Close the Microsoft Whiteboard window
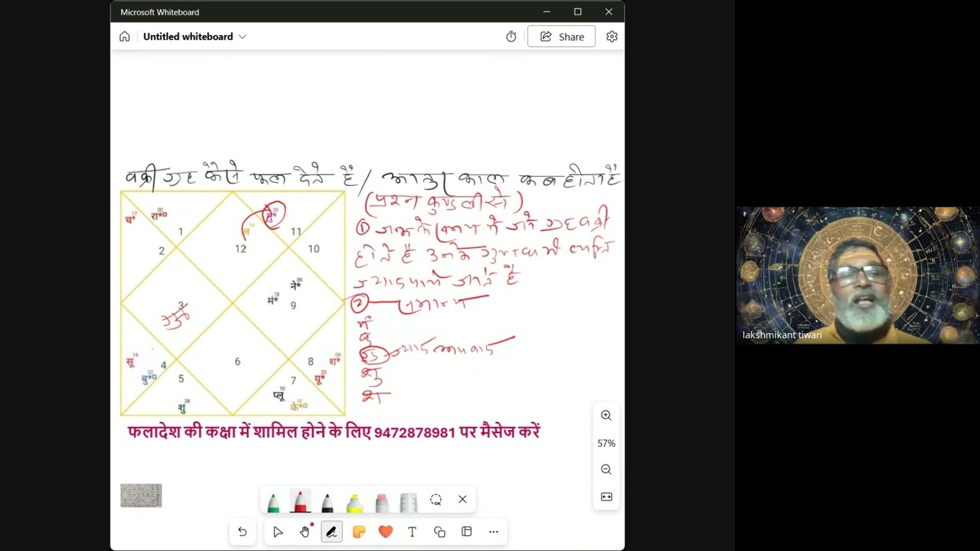980x551 pixels. (x=609, y=11)
